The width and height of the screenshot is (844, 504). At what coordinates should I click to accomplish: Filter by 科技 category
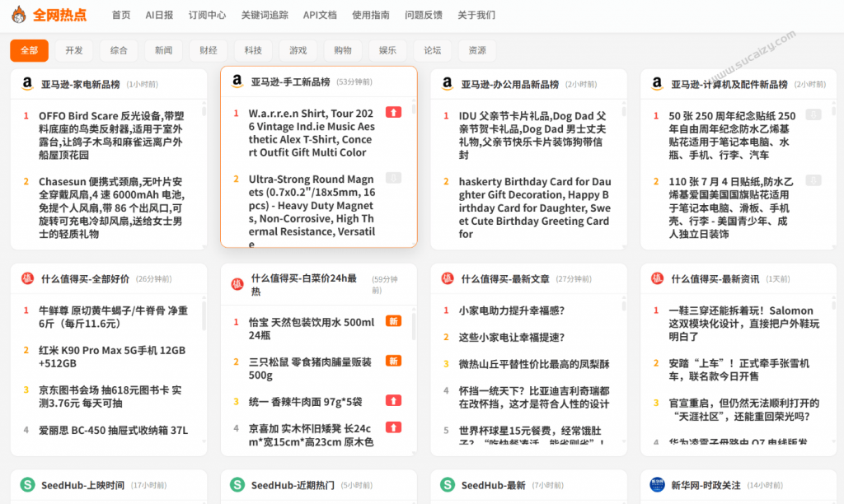[253, 50]
